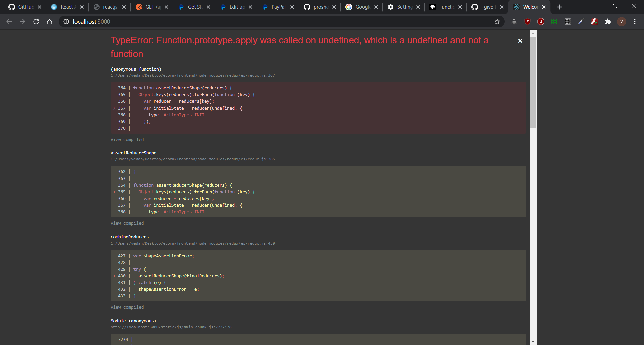Open the home page icon
This screenshot has height=345, width=644.
coord(49,21)
